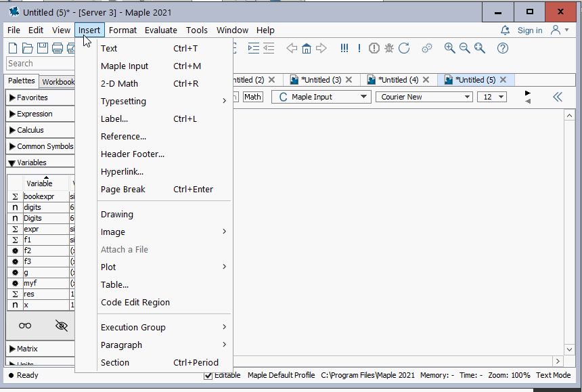Open the font size 12 dropdown

[x=492, y=97]
